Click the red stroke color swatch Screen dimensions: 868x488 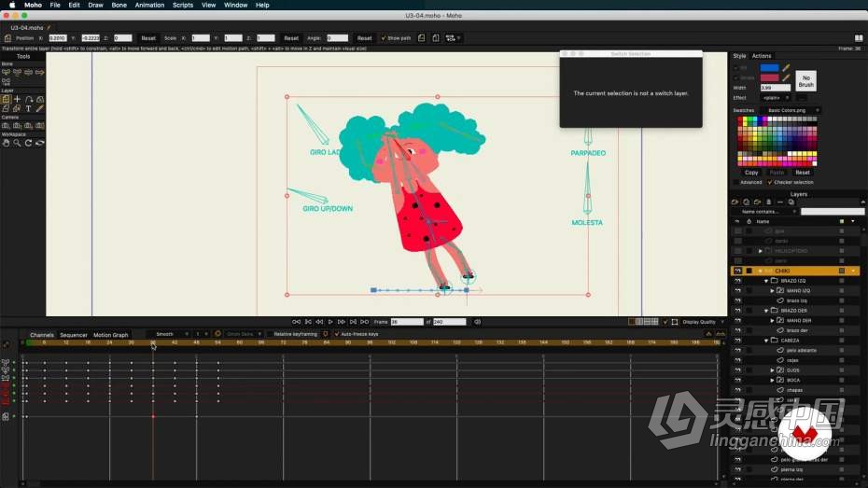(x=769, y=77)
